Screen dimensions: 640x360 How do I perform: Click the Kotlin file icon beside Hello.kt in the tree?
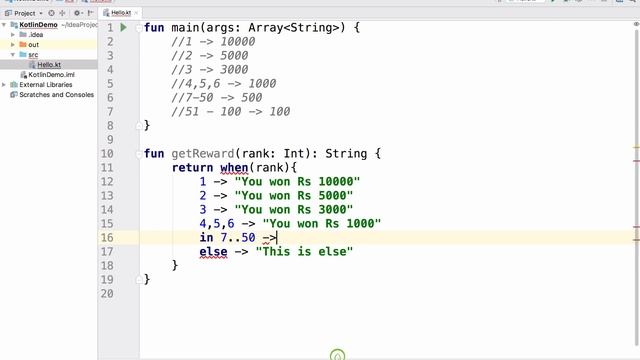32,64
